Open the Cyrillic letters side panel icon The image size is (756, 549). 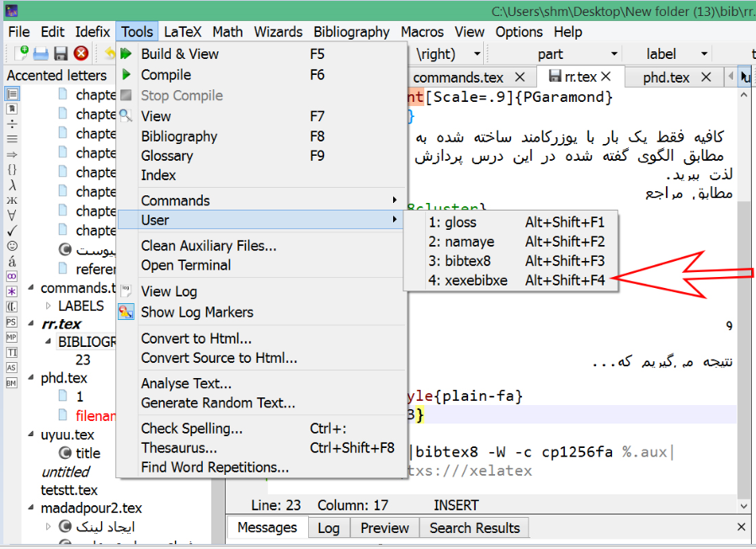click(12, 200)
